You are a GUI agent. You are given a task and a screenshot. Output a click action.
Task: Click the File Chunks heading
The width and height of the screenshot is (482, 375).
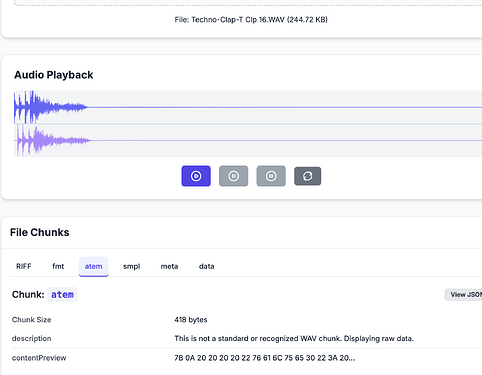click(x=40, y=232)
